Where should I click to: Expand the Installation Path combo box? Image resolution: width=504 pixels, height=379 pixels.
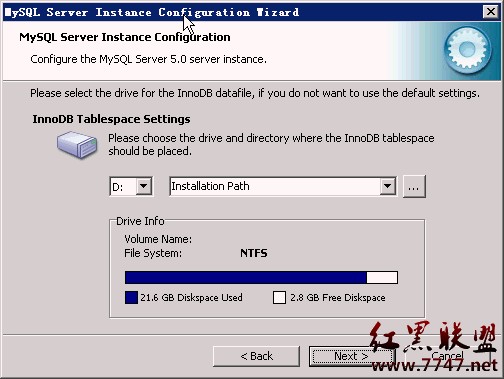click(x=388, y=186)
